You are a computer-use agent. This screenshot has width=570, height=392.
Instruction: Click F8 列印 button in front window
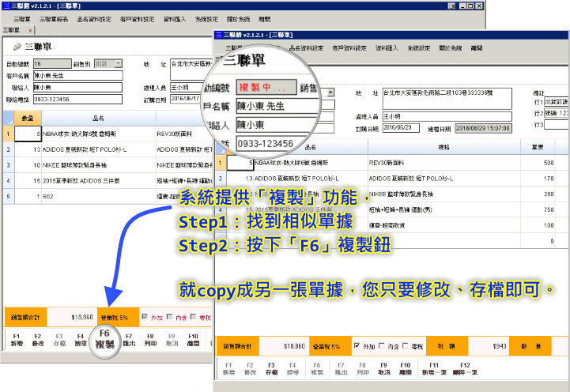[x=362, y=369]
